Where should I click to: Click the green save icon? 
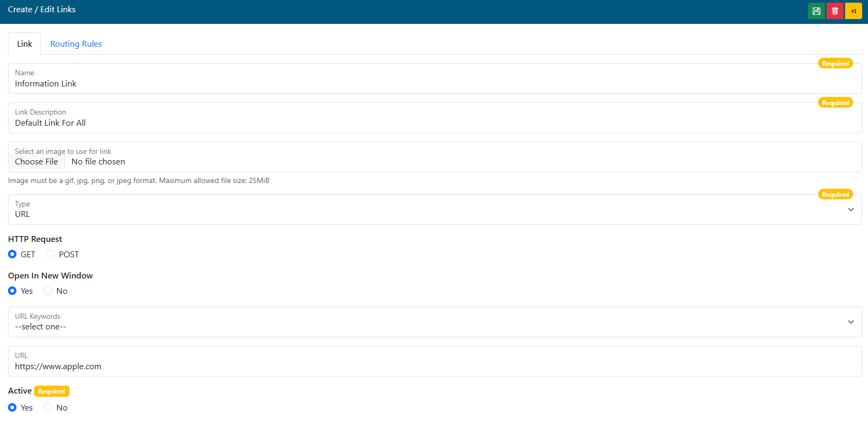click(x=816, y=11)
